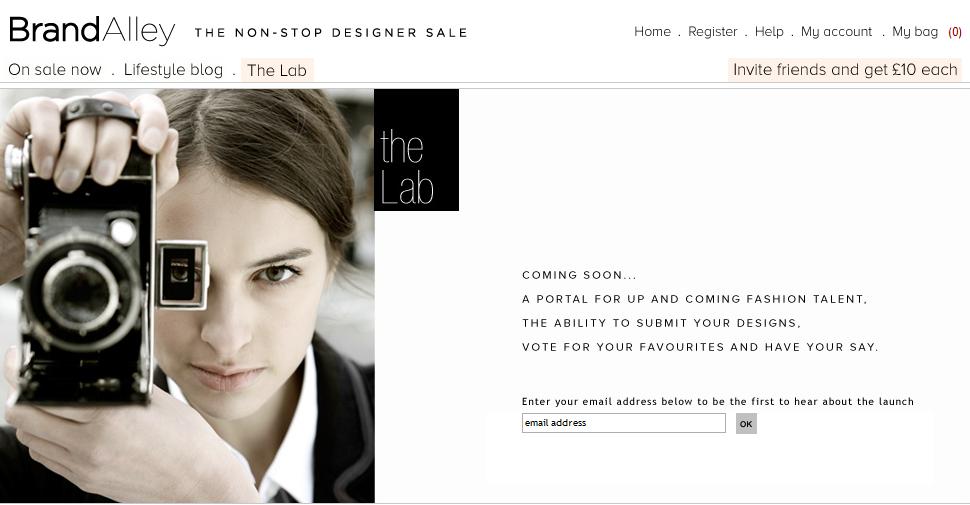Open the Home link
The image size is (970, 505).
point(652,32)
